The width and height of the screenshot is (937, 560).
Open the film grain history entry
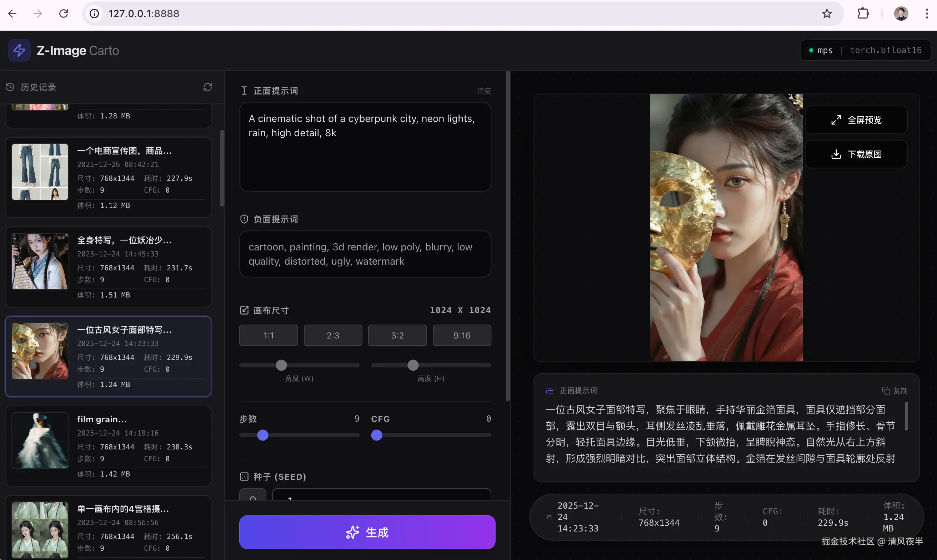pos(108,446)
